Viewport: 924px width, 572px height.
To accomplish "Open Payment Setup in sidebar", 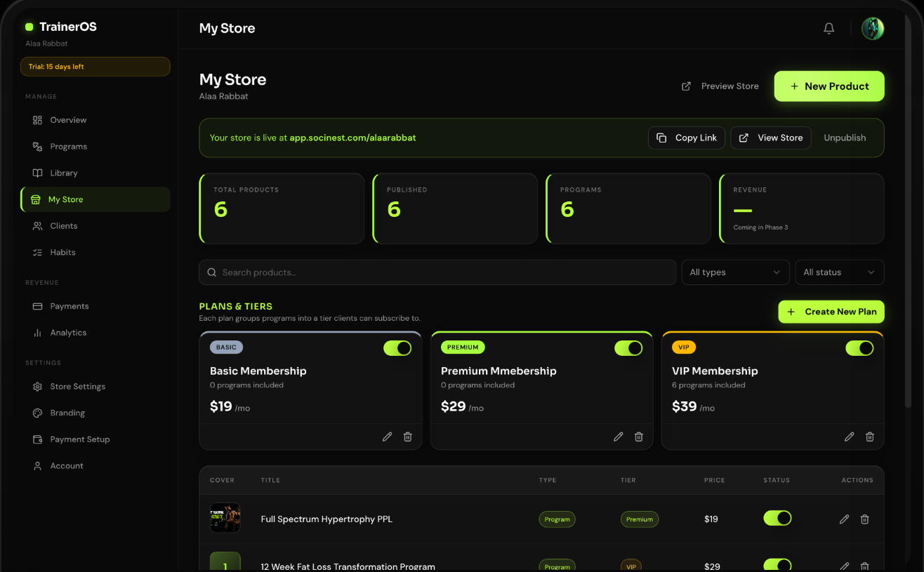I will [95, 439].
